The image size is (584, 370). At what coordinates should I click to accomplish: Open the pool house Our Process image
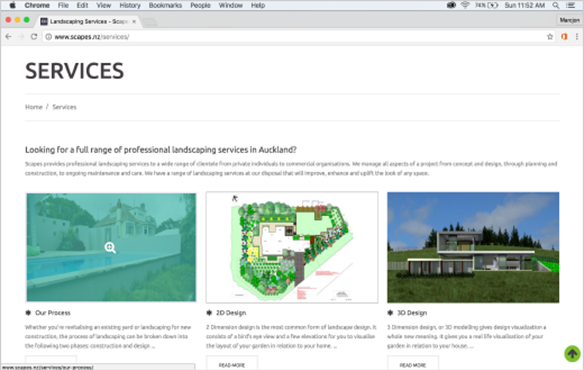[111, 247]
